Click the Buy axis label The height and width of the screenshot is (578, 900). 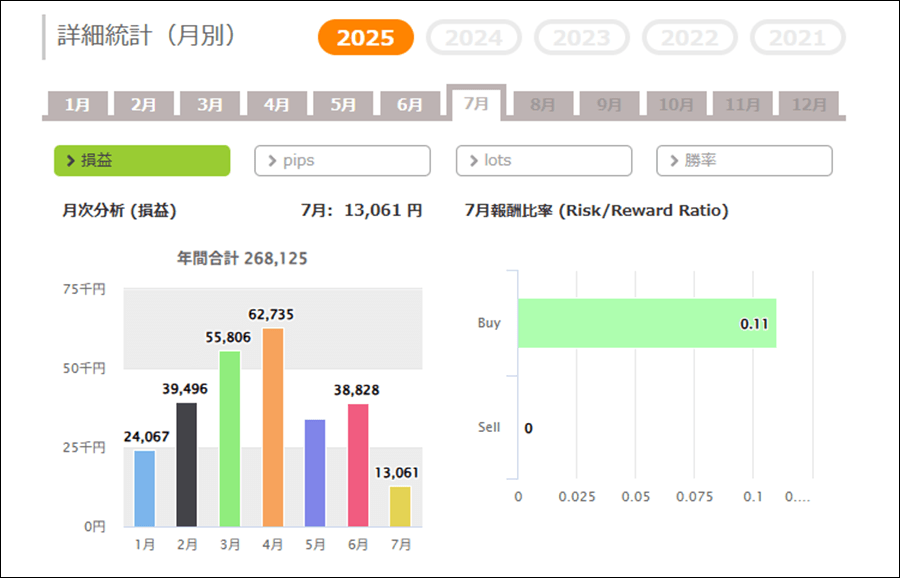(489, 323)
